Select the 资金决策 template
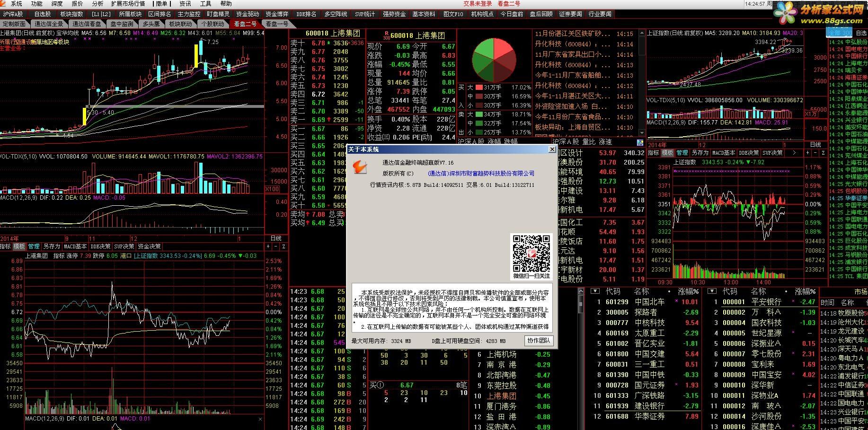Viewport: 868px width, 430px height. tap(149, 246)
